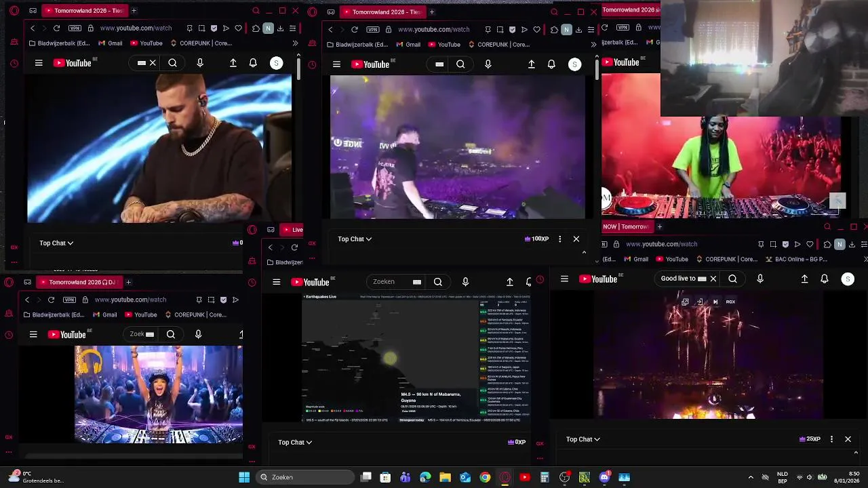Open YouTube bookmark in fireworks window
The image size is (868, 488).
(671, 259)
